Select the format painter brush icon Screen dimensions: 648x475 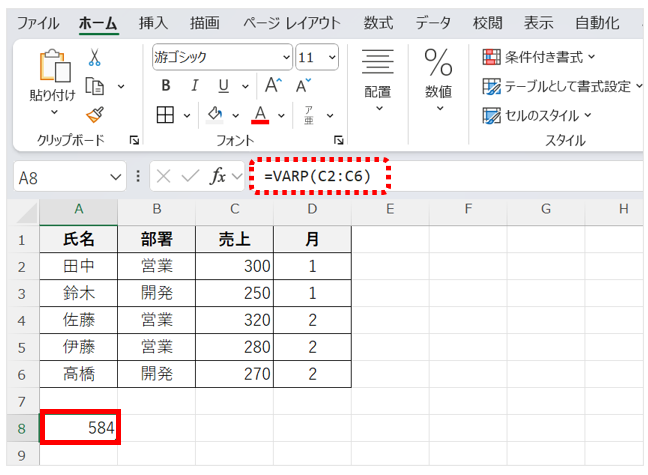pos(95,115)
